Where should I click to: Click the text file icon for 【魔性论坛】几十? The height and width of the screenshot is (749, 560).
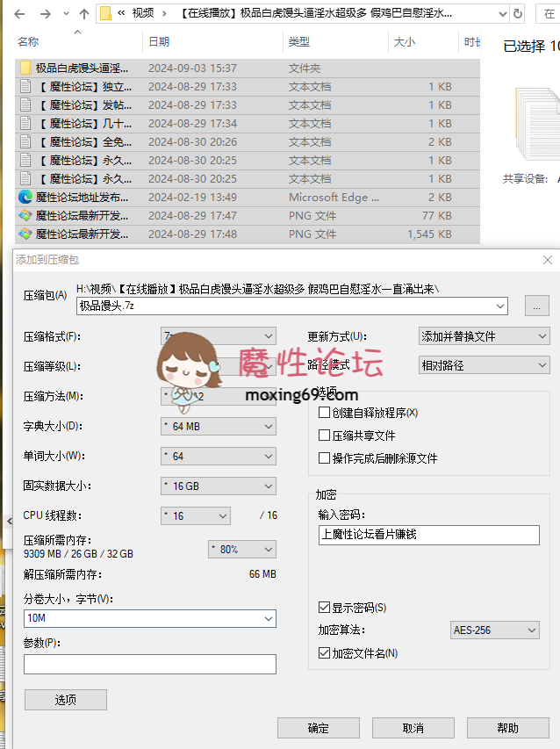coord(25,123)
